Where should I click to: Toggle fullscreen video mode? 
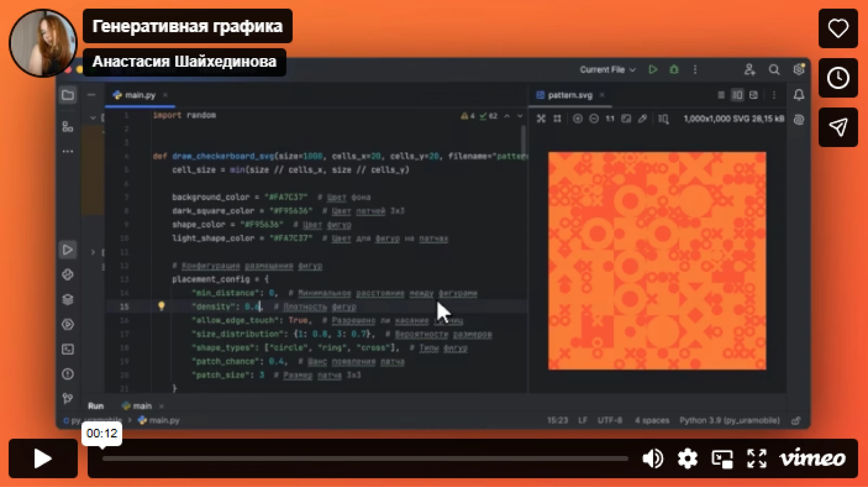click(757, 458)
